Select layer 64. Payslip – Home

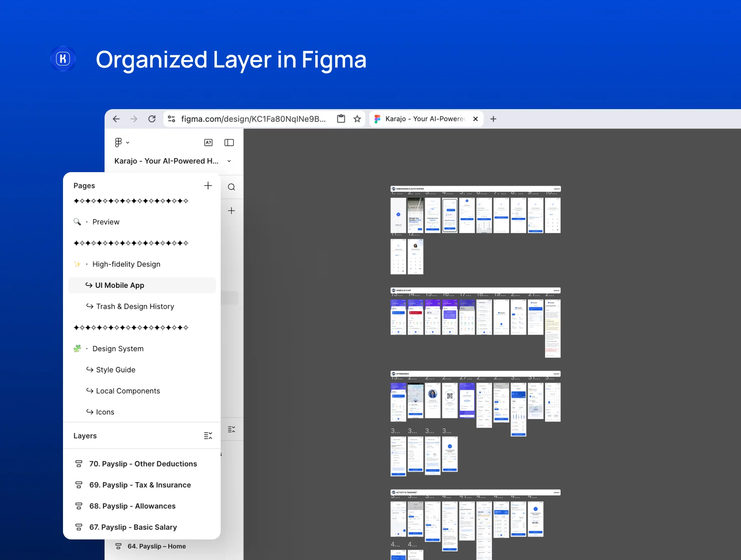coord(157,546)
